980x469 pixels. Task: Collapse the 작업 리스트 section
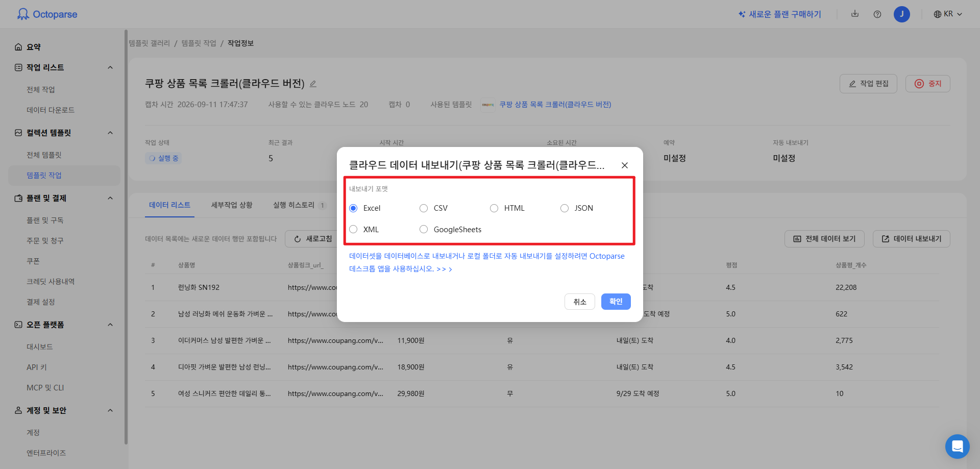110,67
